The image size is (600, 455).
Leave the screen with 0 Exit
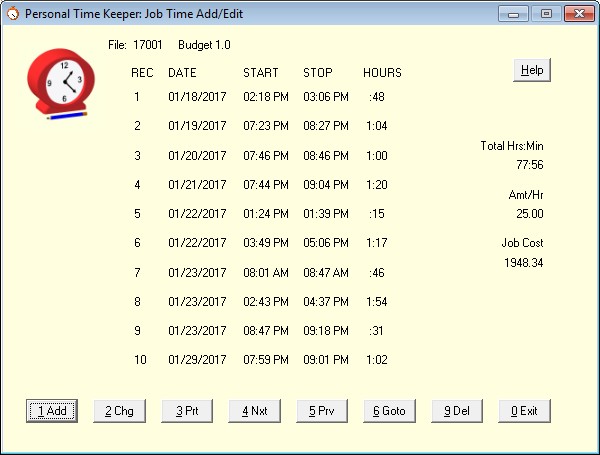[524, 411]
